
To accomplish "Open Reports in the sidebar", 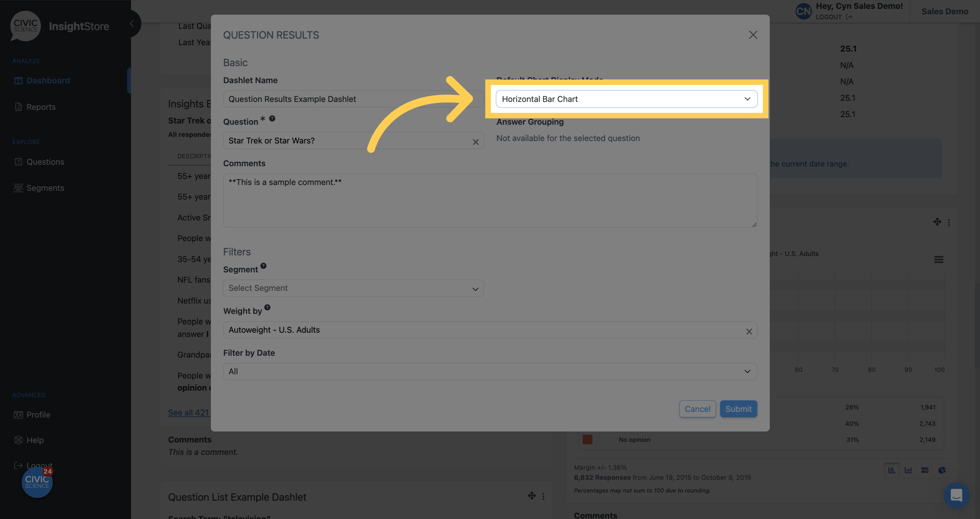I will pos(40,107).
